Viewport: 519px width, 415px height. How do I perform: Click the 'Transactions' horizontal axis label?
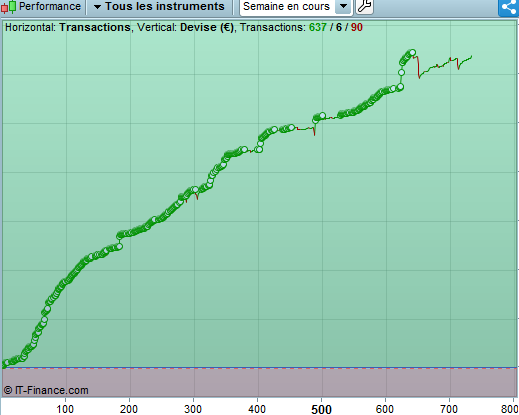tap(95, 27)
